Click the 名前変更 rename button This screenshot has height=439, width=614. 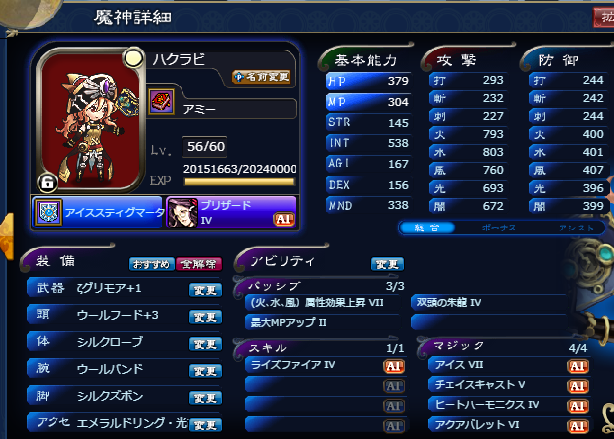coord(261,77)
